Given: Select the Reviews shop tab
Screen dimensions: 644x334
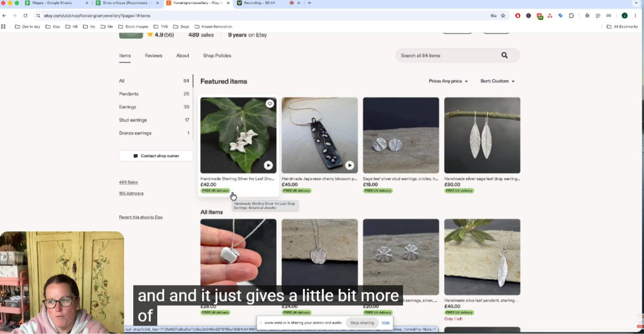Looking at the screenshot, I should [154, 55].
